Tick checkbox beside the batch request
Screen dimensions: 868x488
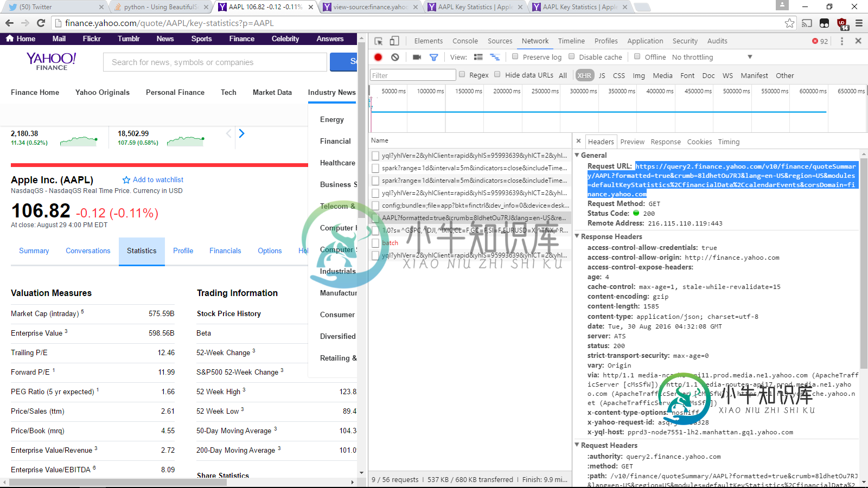point(375,243)
